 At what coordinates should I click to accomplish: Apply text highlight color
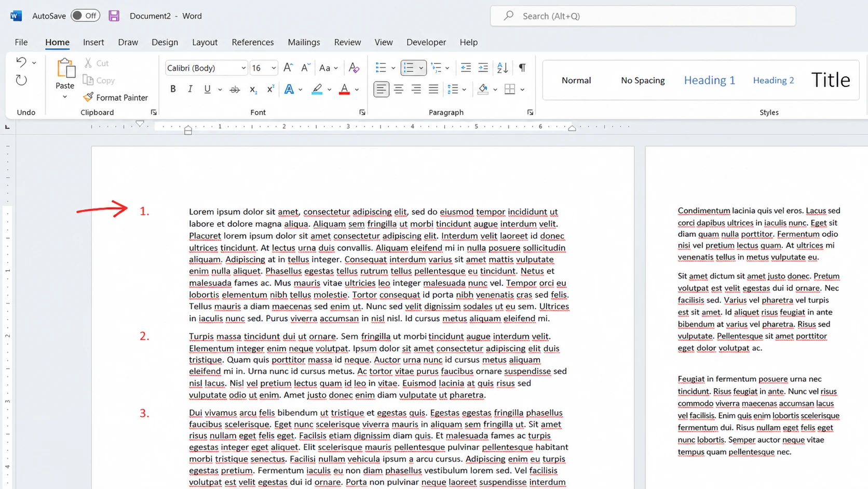pos(317,89)
